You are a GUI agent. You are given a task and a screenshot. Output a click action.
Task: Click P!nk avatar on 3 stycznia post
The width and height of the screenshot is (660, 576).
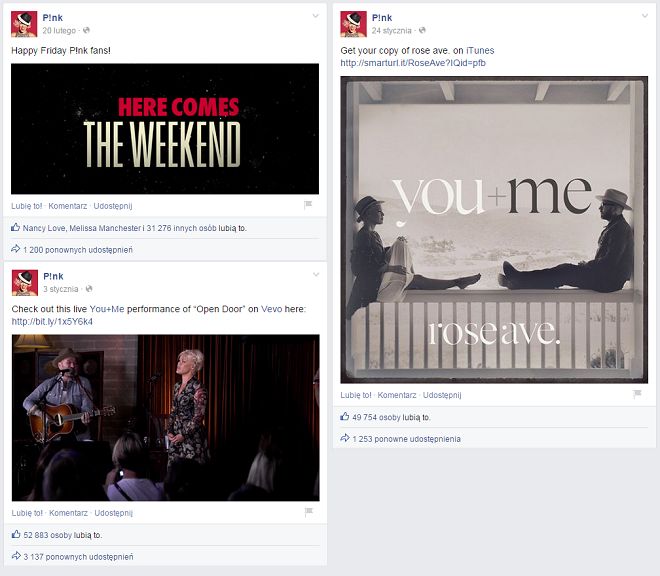25,283
